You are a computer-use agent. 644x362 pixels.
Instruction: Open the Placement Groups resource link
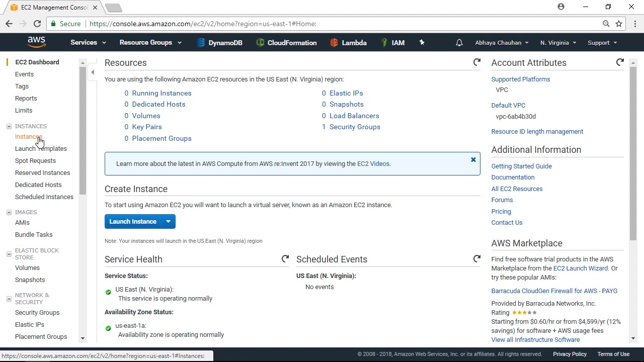(162, 138)
